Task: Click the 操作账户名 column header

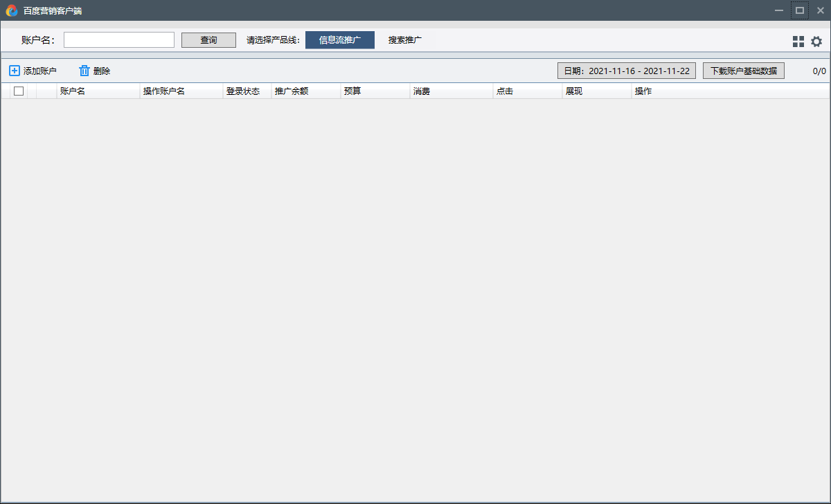Action: point(164,91)
